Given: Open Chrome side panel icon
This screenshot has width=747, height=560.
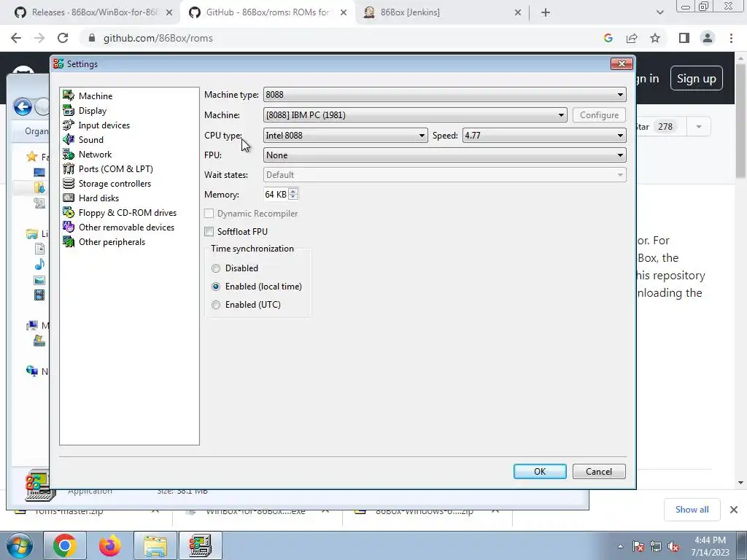Looking at the screenshot, I should (x=684, y=38).
